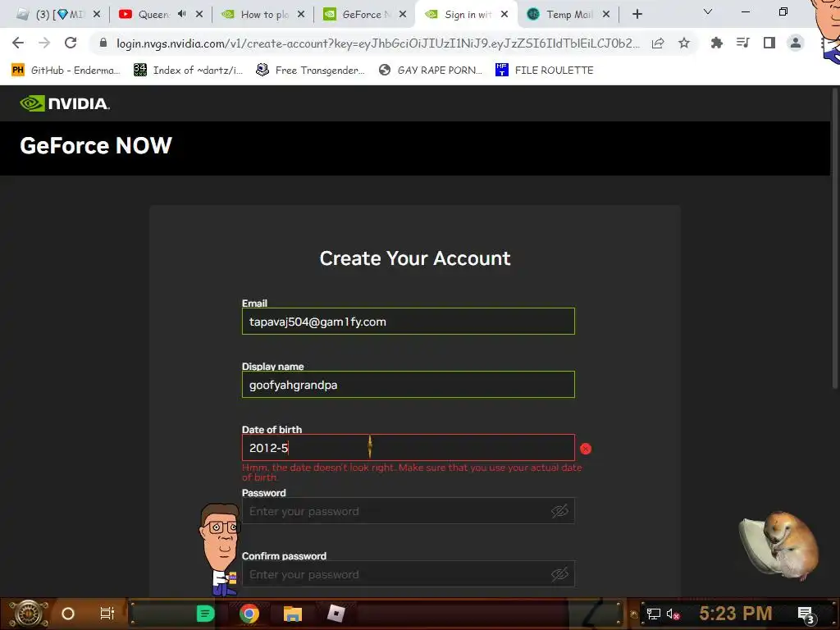Click the NVIDIA logo
This screenshot has width=840, height=630.
(x=65, y=103)
